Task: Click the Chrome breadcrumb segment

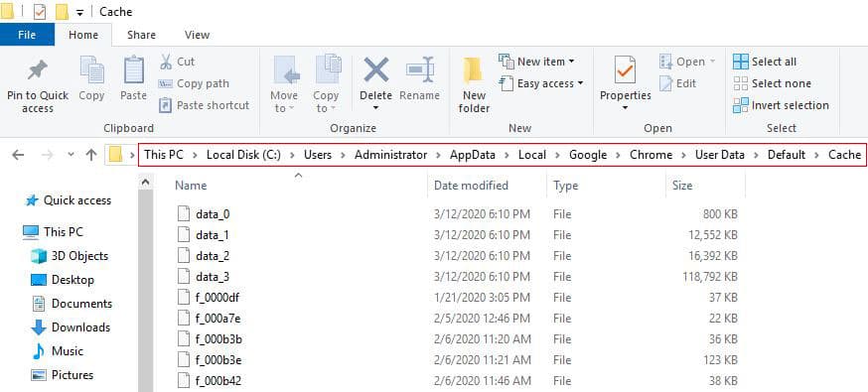Action: coord(651,155)
